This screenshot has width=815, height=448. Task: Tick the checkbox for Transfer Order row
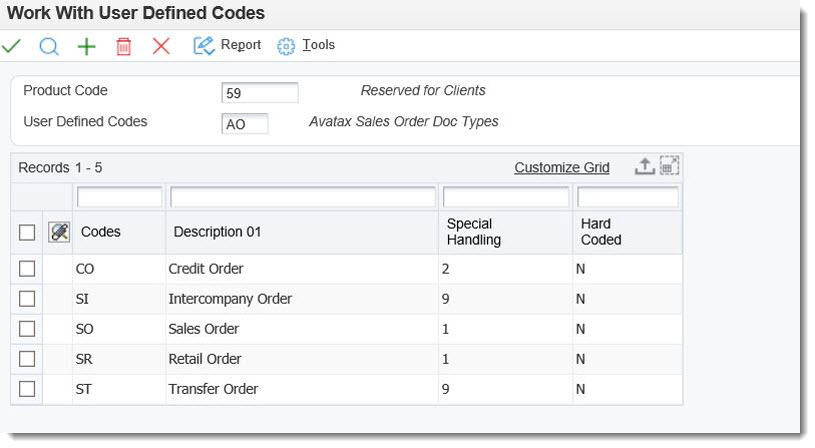(27, 389)
